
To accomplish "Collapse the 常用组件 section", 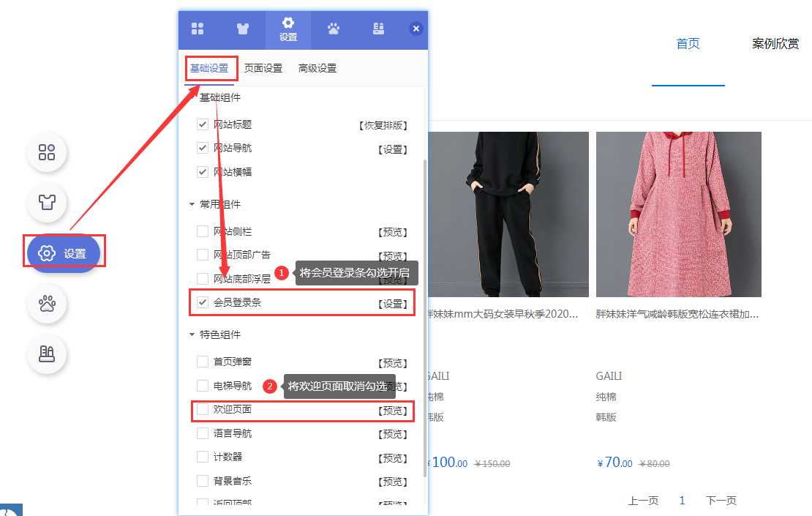I will [192, 204].
